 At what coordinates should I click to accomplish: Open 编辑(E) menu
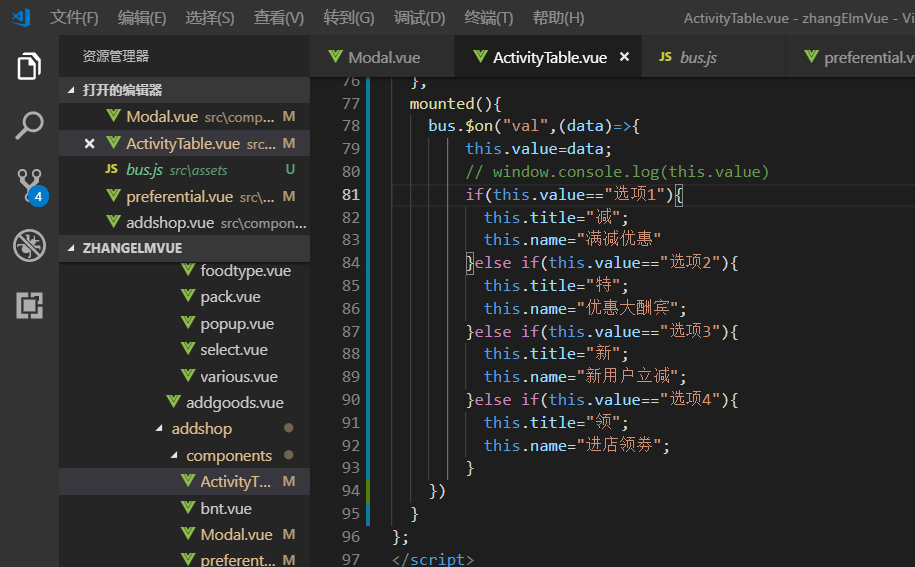pyautogui.click(x=142, y=18)
